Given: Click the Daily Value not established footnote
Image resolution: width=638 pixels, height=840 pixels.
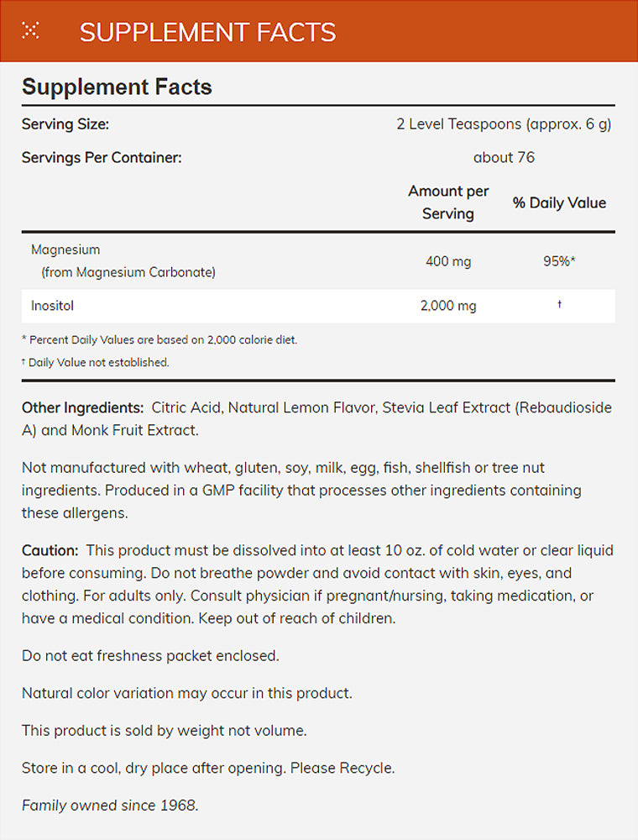Looking at the screenshot, I should pos(96,363).
